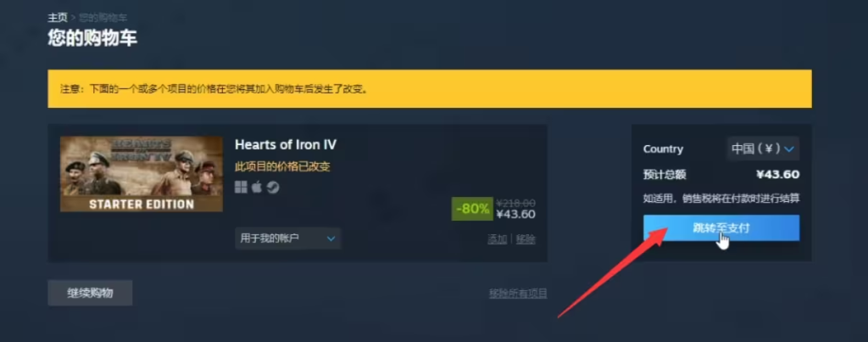Image resolution: width=868 pixels, height=342 pixels.
Task: Click the yellow price change notice banner
Action: point(430,89)
